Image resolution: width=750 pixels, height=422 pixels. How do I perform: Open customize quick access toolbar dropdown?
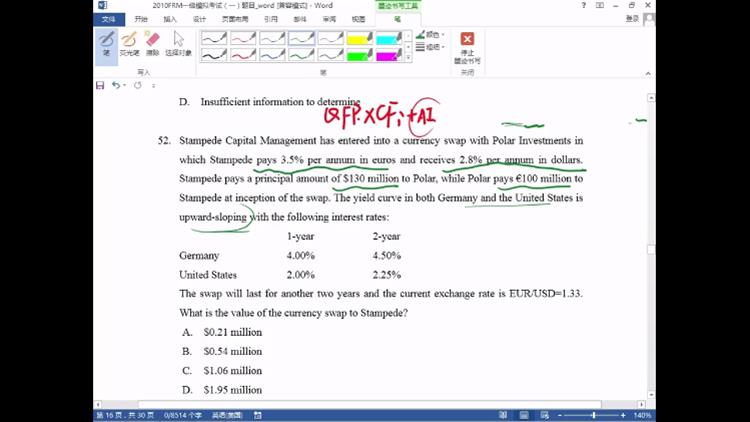click(154, 86)
